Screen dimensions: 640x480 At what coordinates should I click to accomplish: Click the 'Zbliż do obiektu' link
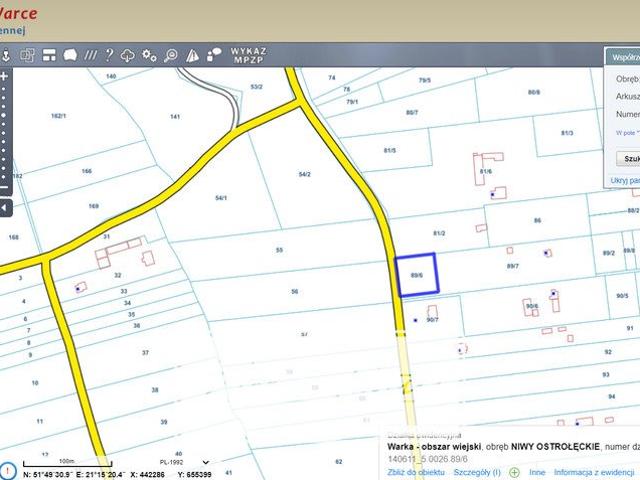tap(416, 471)
